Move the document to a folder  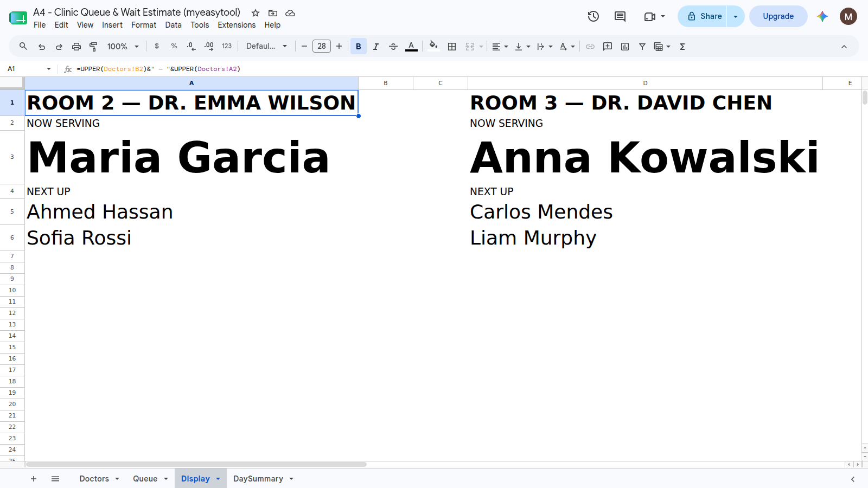[273, 13]
